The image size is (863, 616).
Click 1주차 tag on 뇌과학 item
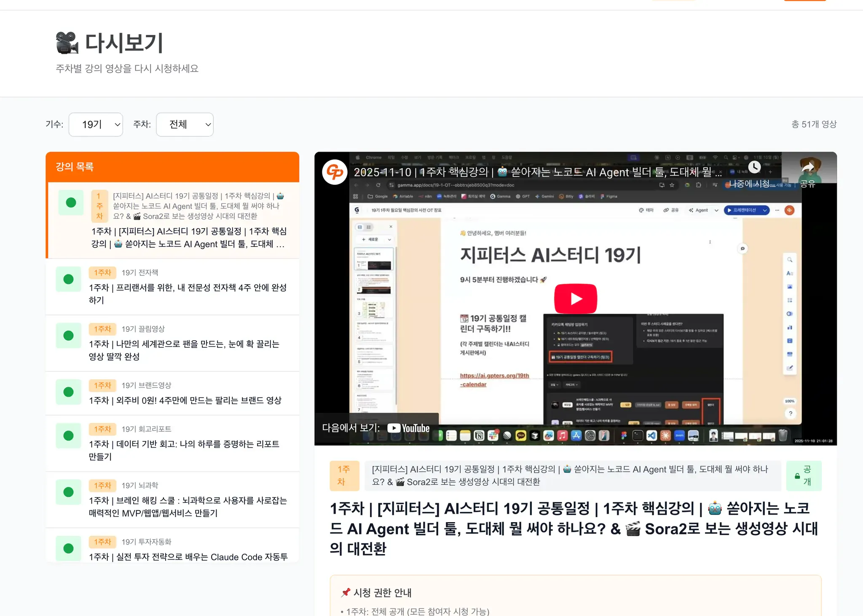(102, 485)
